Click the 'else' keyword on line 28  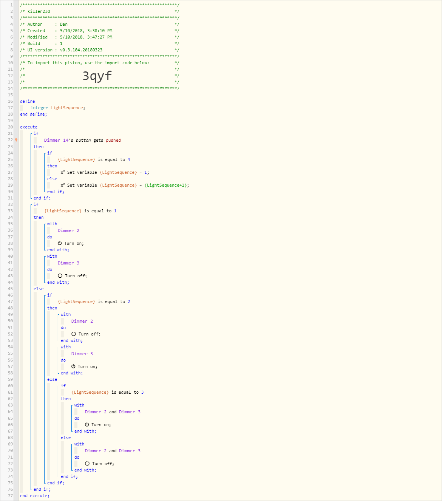52,179
